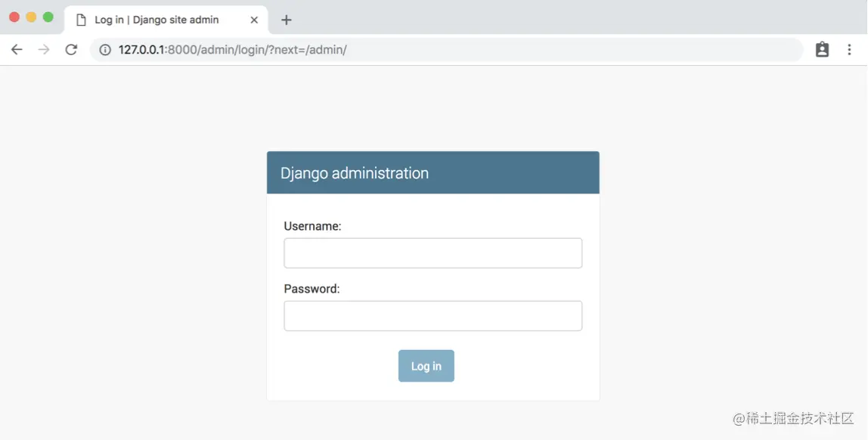The image size is (868, 440).
Task: Click the browser forward arrow
Action: [x=44, y=49]
